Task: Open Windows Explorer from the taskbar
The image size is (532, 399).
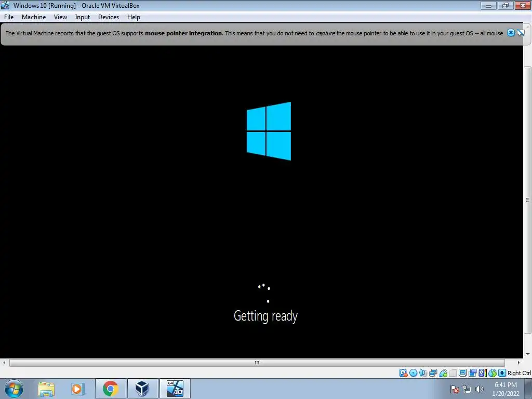Action: click(x=46, y=389)
